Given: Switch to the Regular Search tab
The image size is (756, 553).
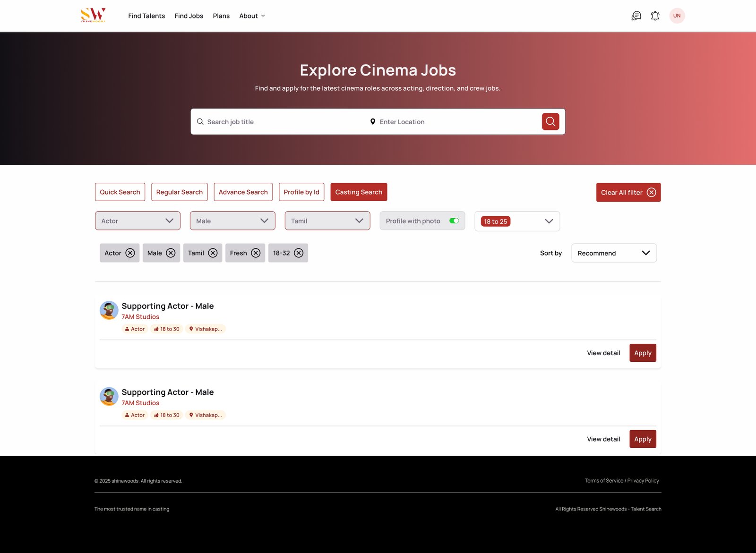Looking at the screenshot, I should [180, 192].
